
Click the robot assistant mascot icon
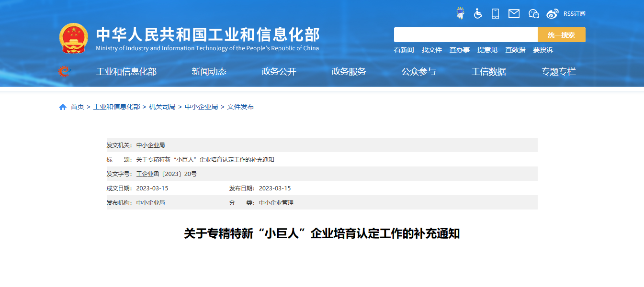click(460, 13)
